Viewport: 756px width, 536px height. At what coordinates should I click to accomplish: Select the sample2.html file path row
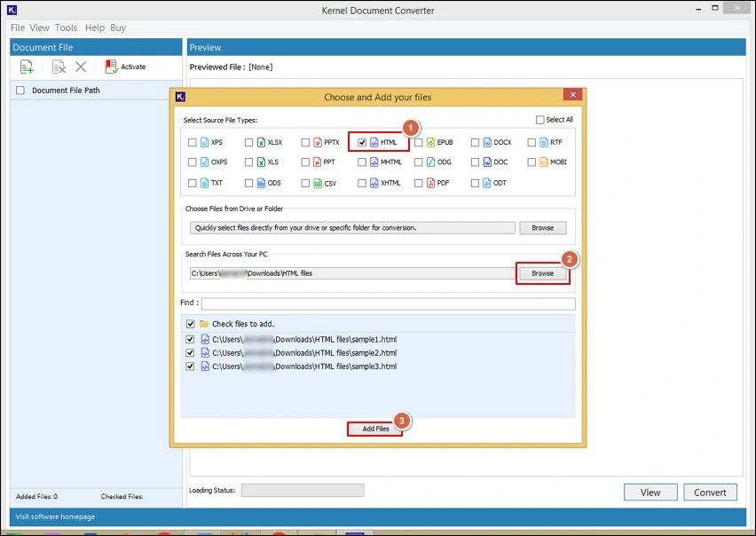tap(304, 353)
